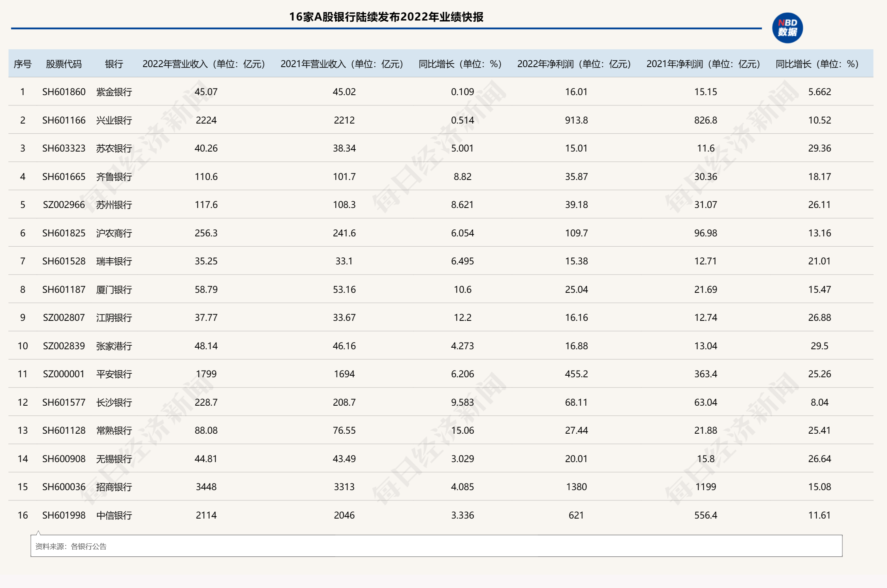Click 齐鲁银行 revenue value 110.6

click(206, 177)
